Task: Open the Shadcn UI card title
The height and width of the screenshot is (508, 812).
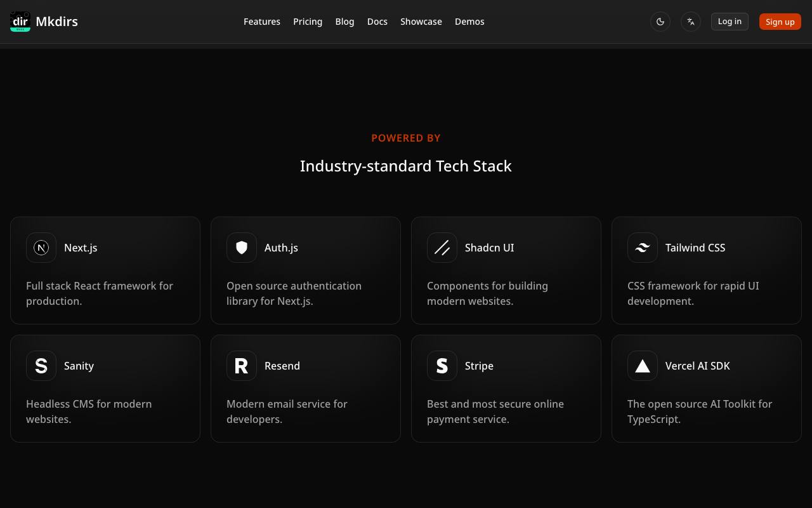Action: point(489,248)
